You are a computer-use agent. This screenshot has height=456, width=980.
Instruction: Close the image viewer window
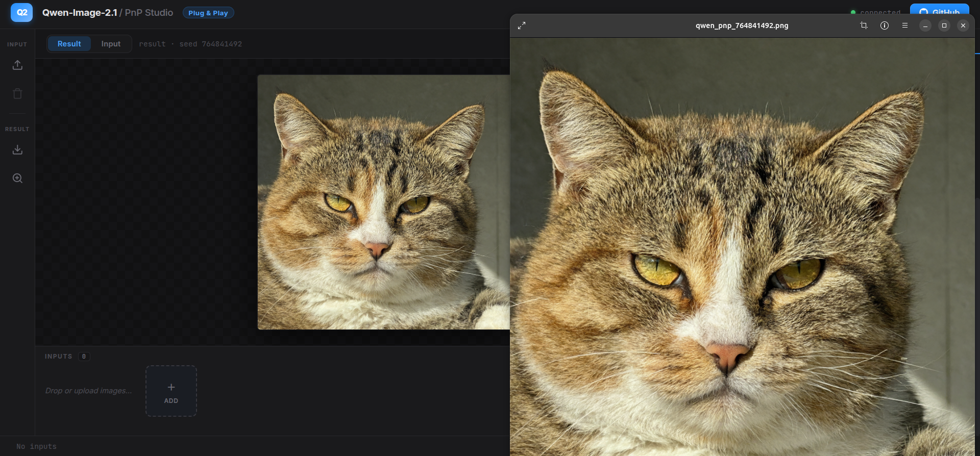963,26
